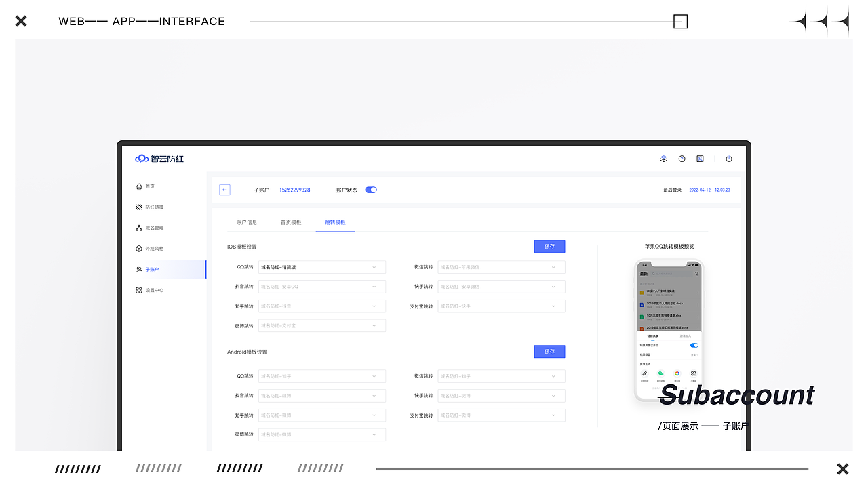868x488 pixels.
Task: Click last login time 12:03:23
Action: pos(723,190)
